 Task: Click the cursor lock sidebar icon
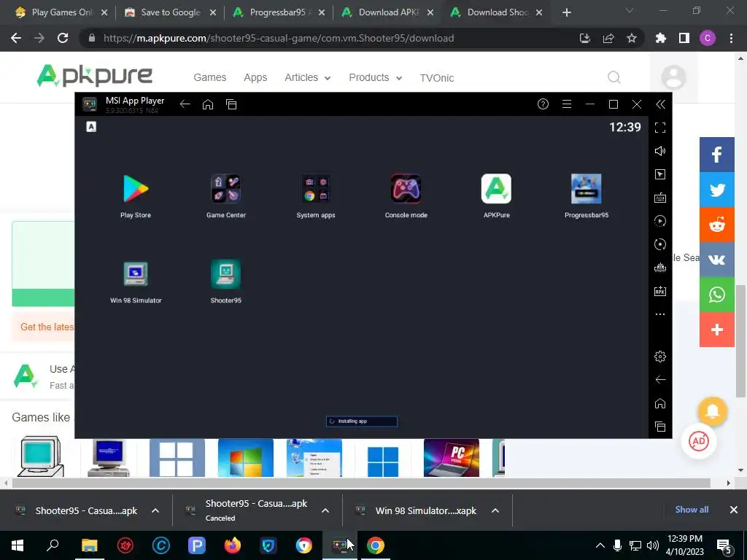(659, 174)
